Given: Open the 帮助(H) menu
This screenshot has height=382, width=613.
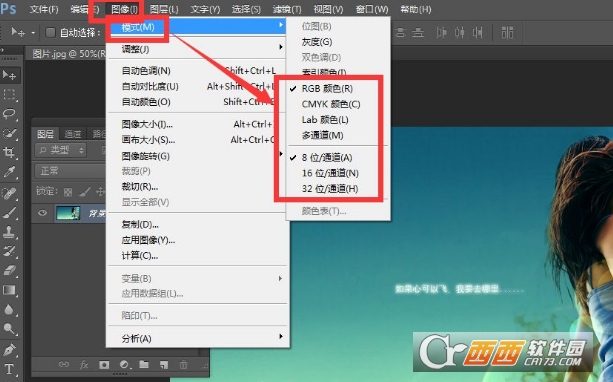Looking at the screenshot, I should (416, 9).
